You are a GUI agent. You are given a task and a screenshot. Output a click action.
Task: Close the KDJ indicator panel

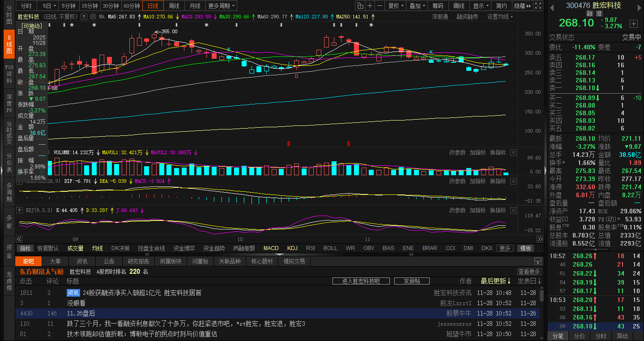tap(513, 210)
